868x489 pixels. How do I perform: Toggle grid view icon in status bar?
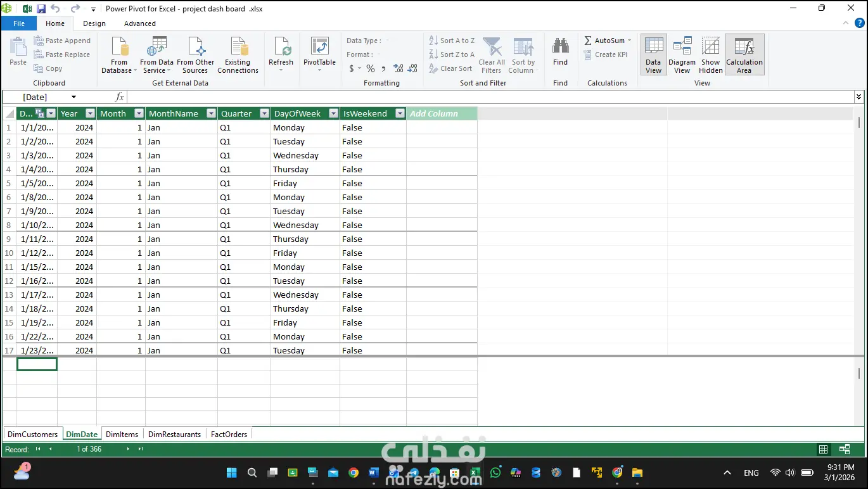pyautogui.click(x=823, y=449)
